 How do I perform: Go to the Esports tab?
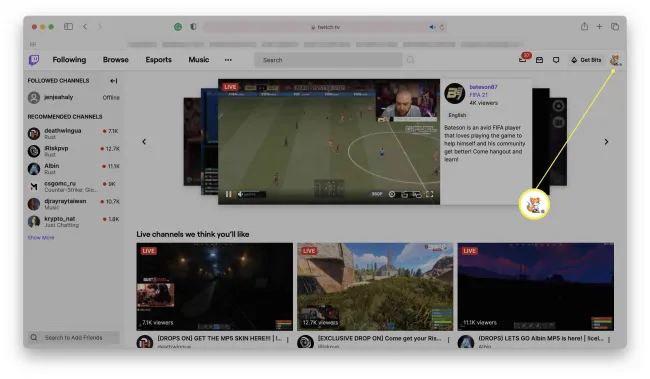tap(158, 60)
